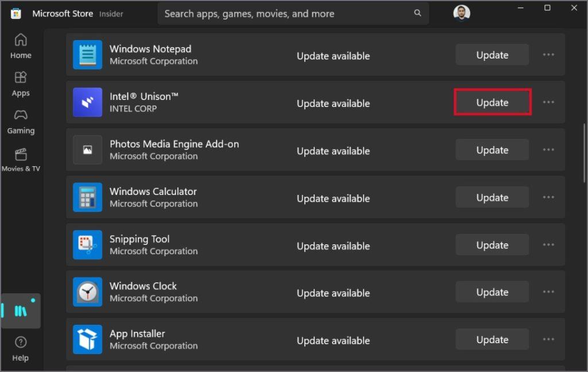
Task: Click INTEL CORP publisher text
Action: pyautogui.click(x=133, y=109)
